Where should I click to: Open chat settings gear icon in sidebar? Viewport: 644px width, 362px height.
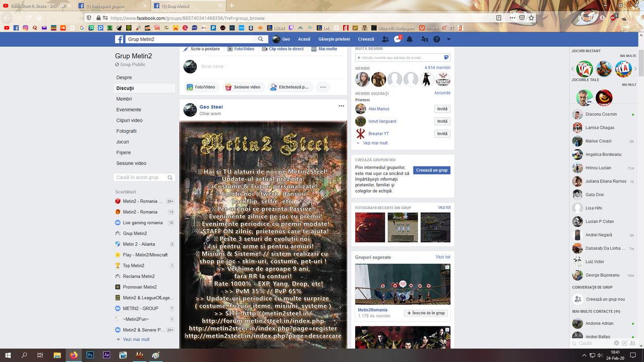[x=616, y=343]
